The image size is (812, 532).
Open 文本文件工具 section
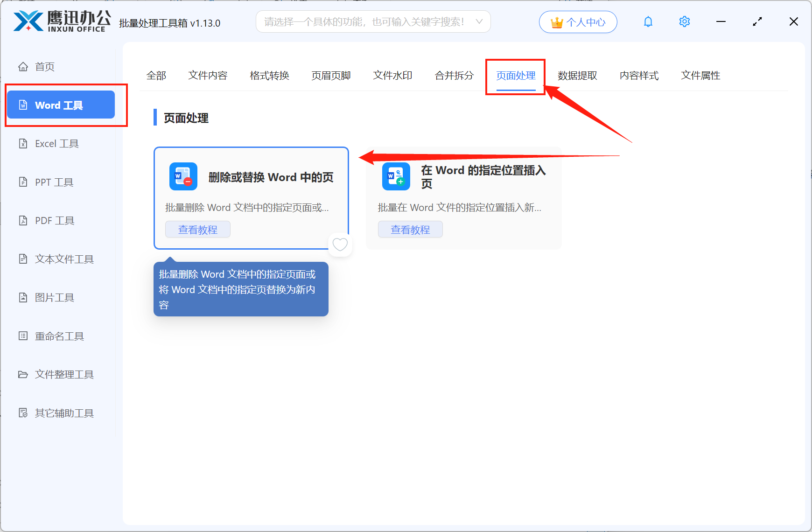pos(63,259)
